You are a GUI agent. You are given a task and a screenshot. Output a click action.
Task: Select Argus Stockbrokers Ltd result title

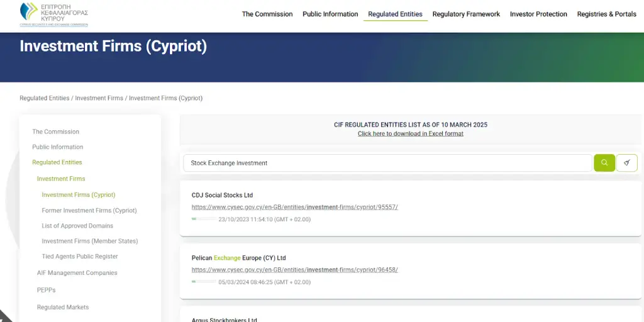click(225, 319)
